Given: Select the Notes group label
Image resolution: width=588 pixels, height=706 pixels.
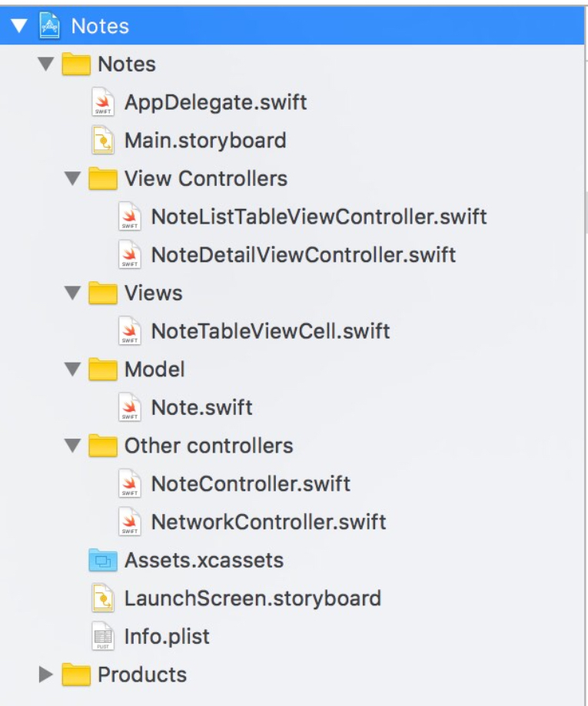Looking at the screenshot, I should pyautogui.click(x=127, y=64).
